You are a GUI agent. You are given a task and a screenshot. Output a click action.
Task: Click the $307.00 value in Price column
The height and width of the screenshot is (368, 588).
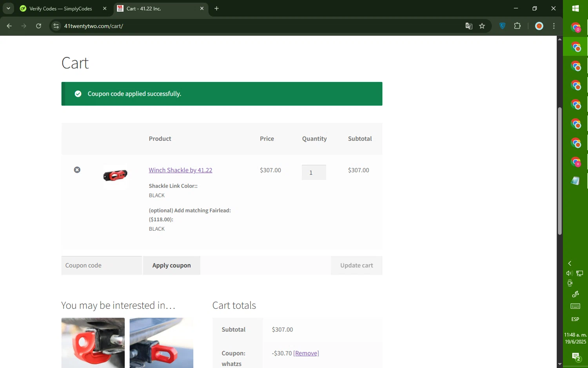270,170
